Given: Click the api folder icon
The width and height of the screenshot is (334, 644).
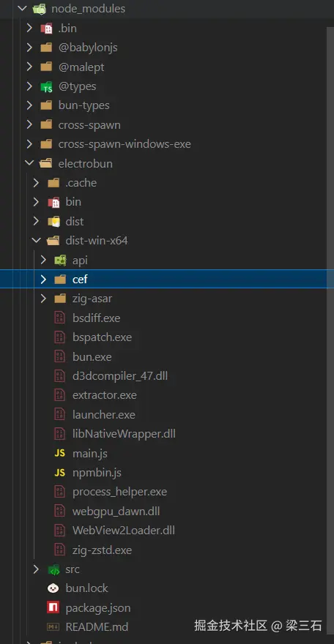Looking at the screenshot, I should click(x=60, y=261).
